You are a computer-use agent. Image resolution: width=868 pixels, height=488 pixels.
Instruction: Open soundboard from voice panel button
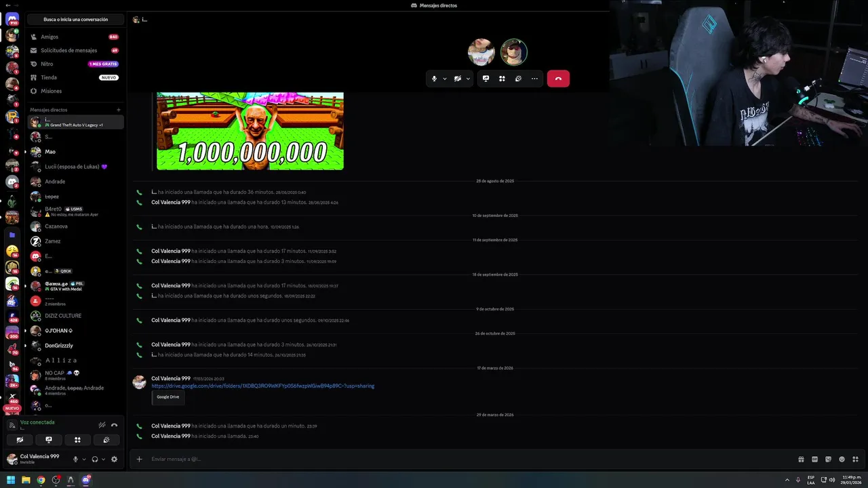pos(106,440)
